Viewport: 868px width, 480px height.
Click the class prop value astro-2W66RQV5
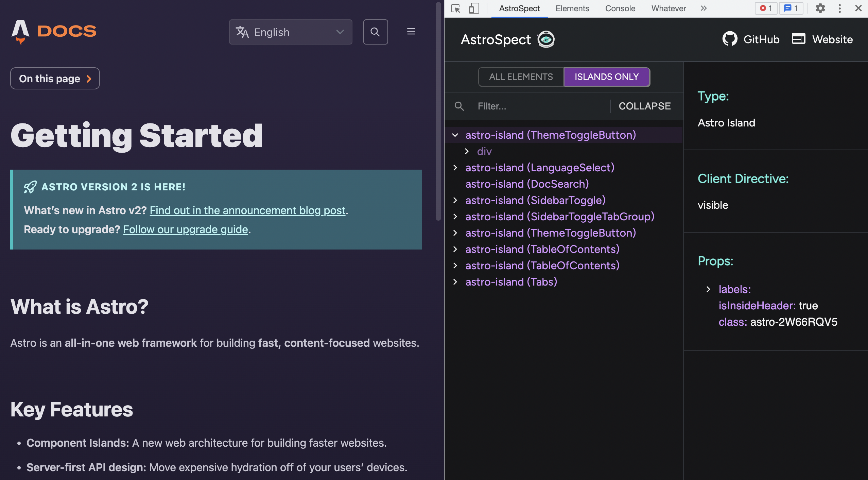click(794, 322)
